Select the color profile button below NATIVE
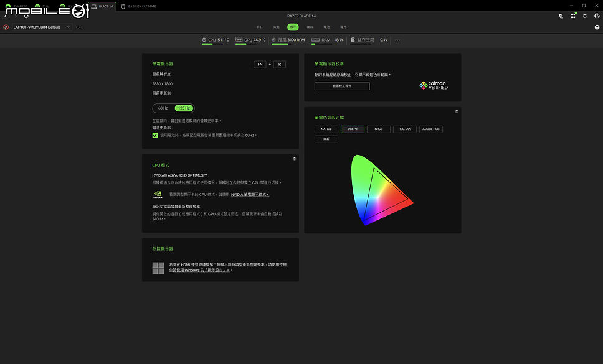603x364 pixels. click(x=326, y=139)
